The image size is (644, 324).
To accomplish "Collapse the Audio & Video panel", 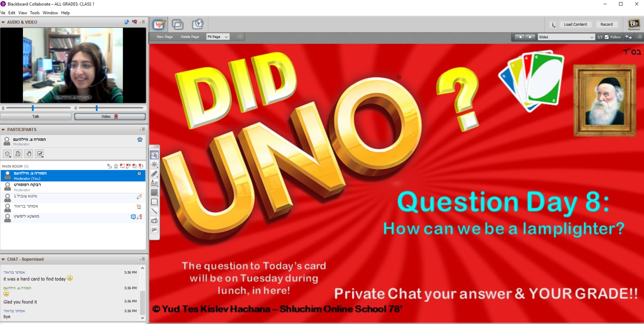I will pos(3,22).
